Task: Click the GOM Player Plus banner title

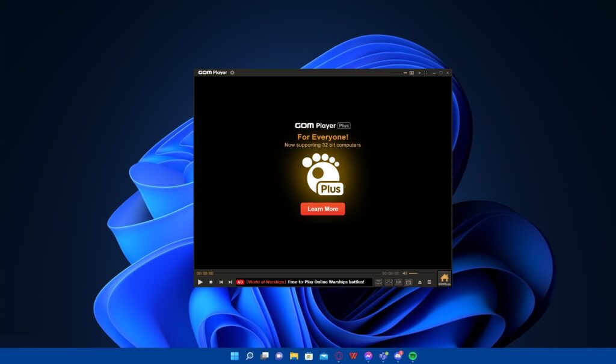Action: (322, 125)
